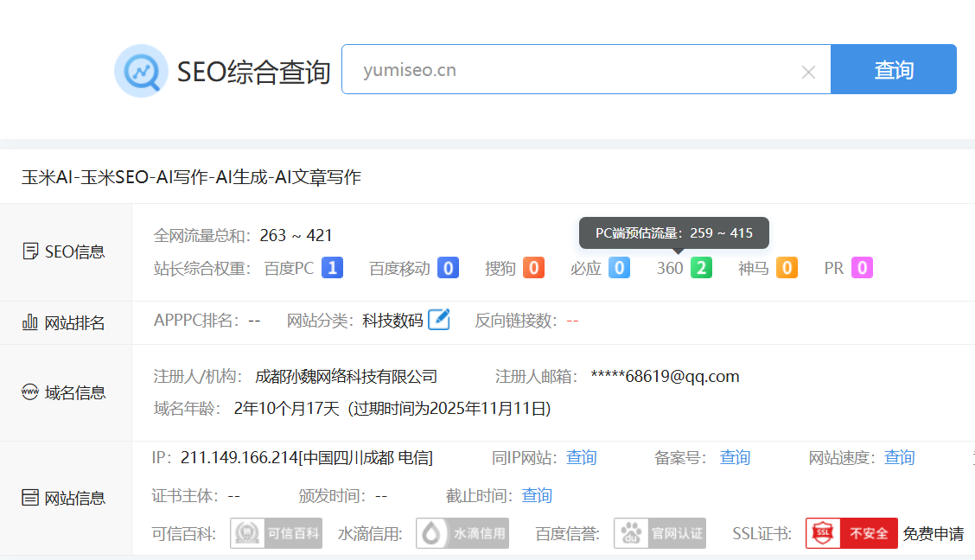
Task: Click the 必应 weight badge
Action: (619, 268)
